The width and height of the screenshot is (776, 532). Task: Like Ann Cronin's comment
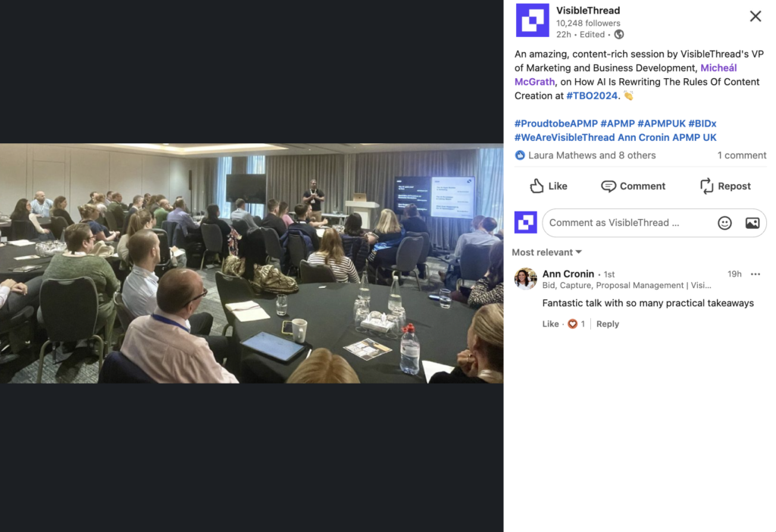tap(550, 324)
